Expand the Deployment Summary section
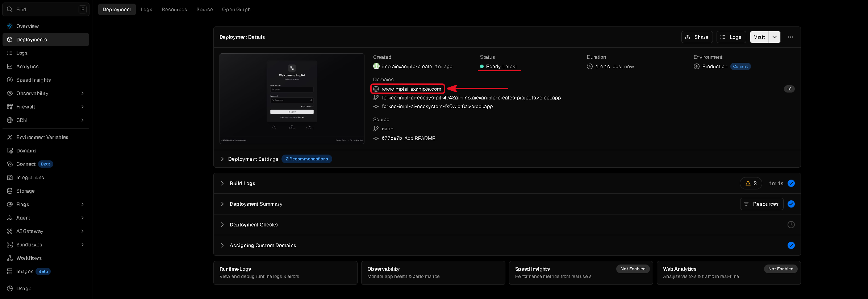This screenshot has height=299, width=868. tap(222, 204)
